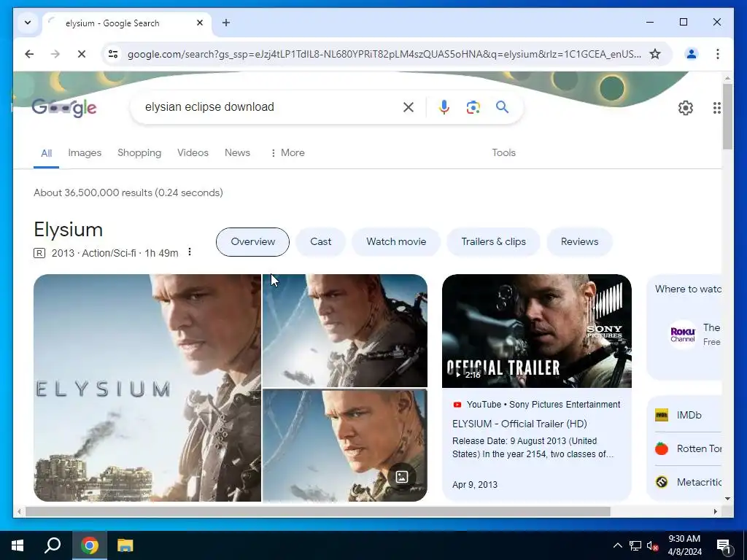Open the site information icon in address bar
The image size is (747, 560).
[x=113, y=54]
